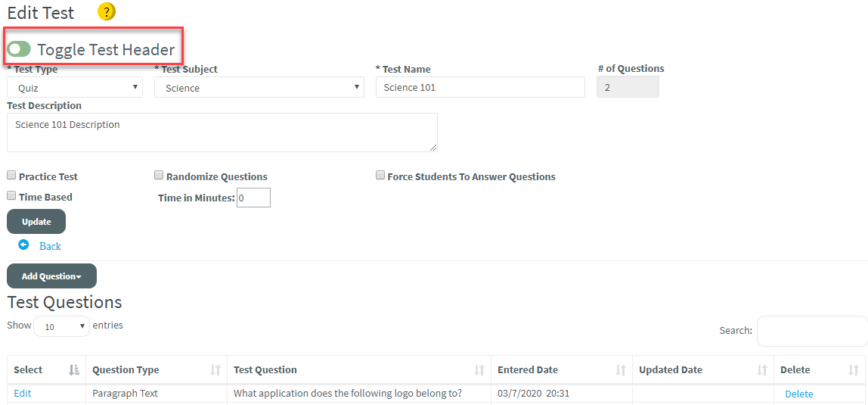Sort by Question Type column arrows
Screen dimensions: 868x405
coord(215,370)
